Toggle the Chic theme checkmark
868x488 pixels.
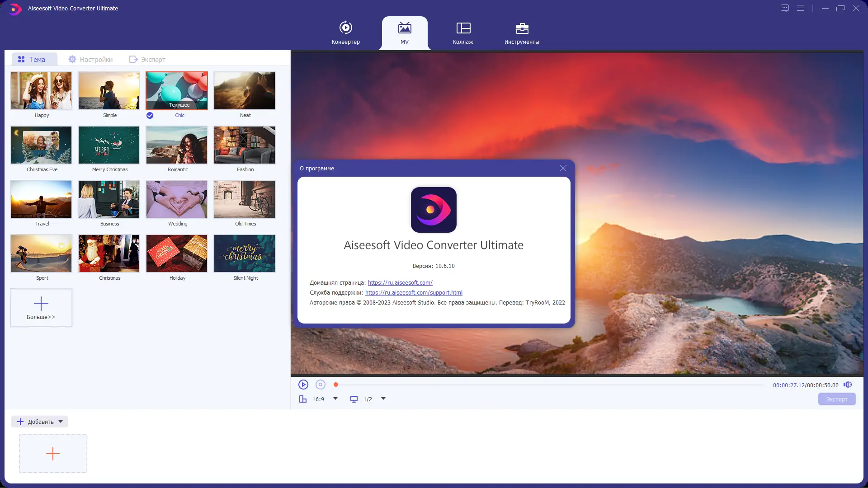coord(150,115)
